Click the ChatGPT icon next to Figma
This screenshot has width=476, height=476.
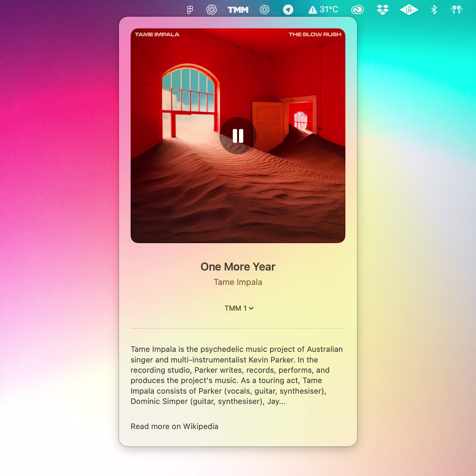click(212, 10)
